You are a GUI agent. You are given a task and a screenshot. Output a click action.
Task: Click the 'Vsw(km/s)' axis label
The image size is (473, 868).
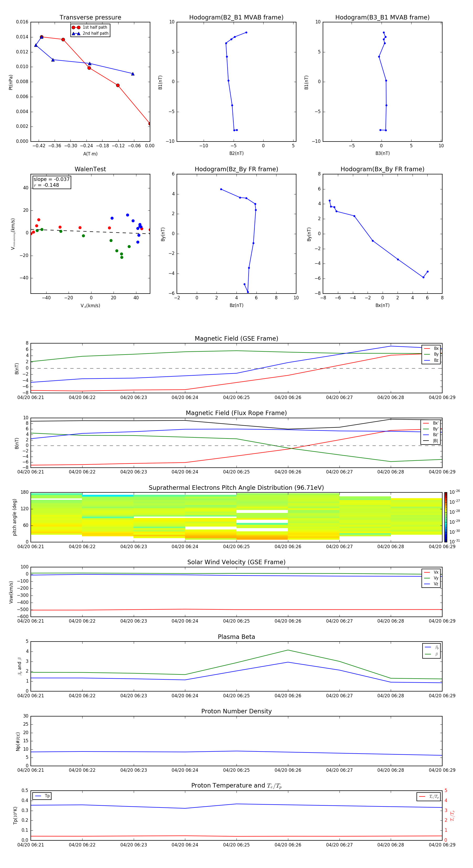(x=11, y=592)
